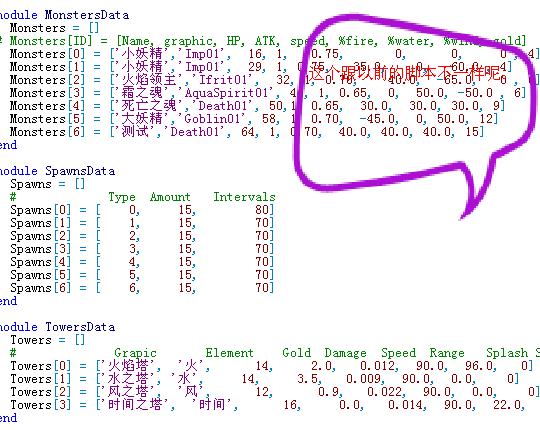Click the 'Amount' comment column header

tap(170, 197)
